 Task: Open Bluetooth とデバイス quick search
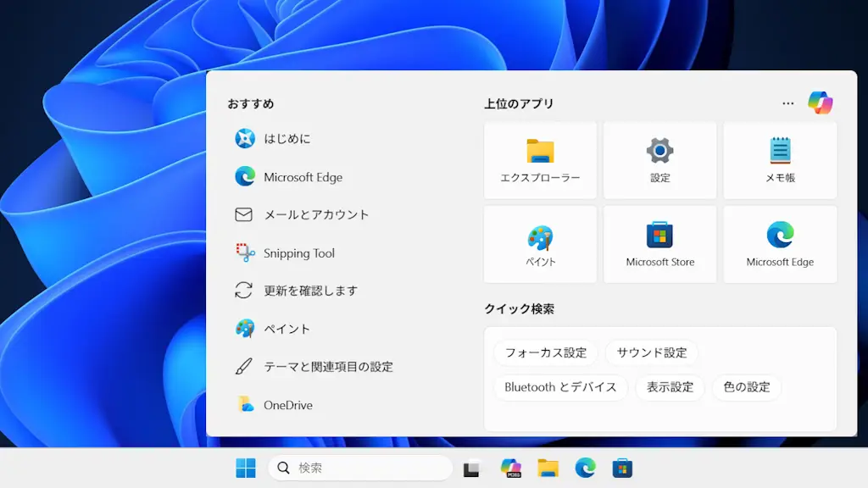(559, 387)
